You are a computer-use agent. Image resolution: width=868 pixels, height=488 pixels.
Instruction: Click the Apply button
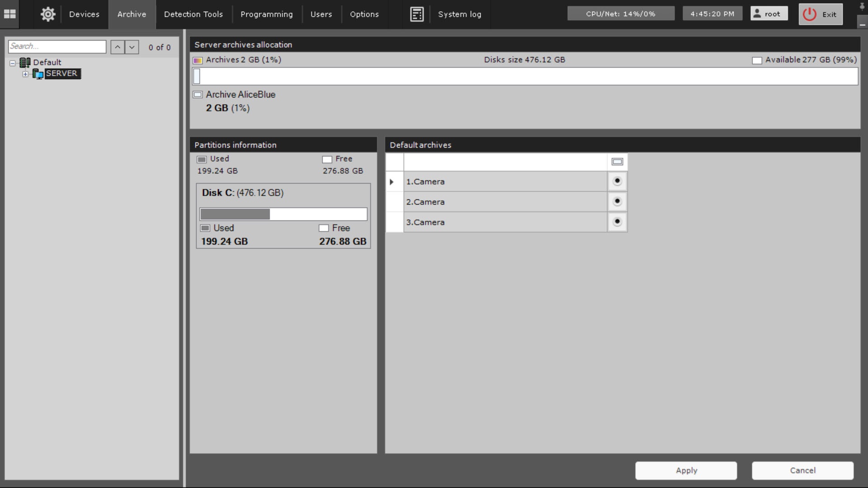click(686, 470)
